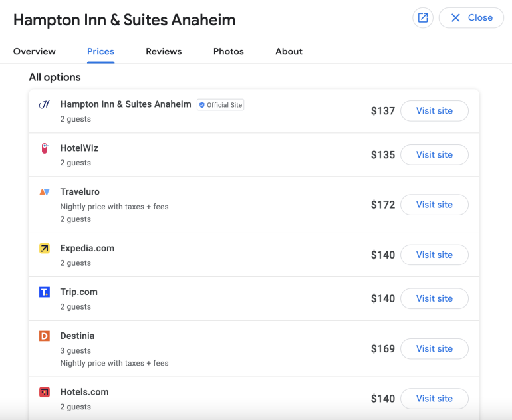The image size is (512, 420).
Task: Visit site for Expedia.com offer
Action: tap(434, 255)
